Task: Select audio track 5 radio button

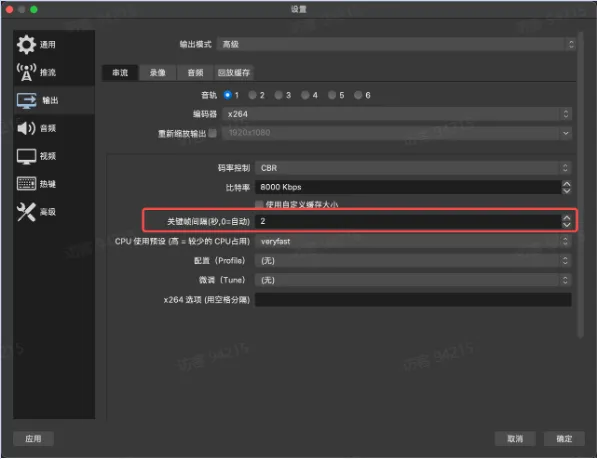Action: pyautogui.click(x=332, y=95)
